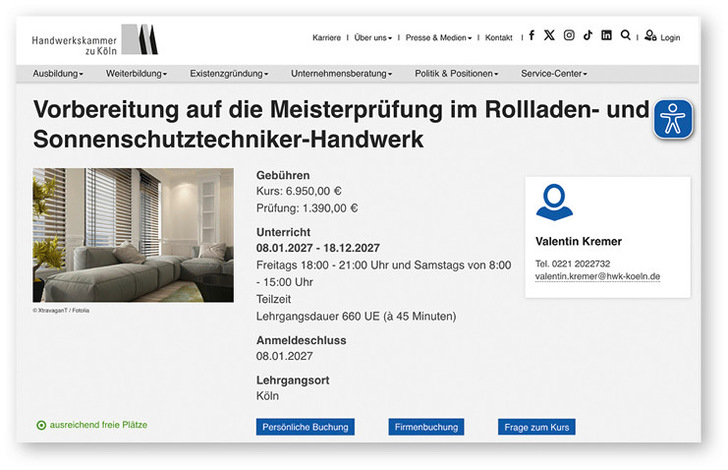Click the course page main heading
This screenshot has height=470, width=728.
click(x=341, y=124)
